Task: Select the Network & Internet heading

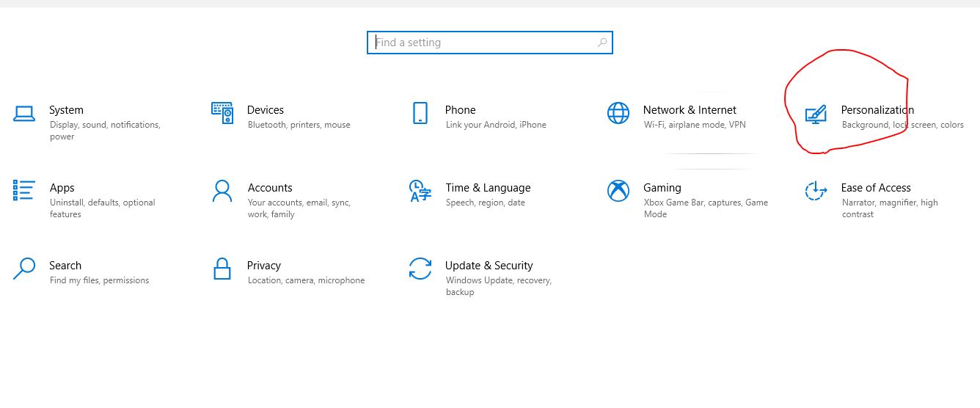Action: coord(690,110)
